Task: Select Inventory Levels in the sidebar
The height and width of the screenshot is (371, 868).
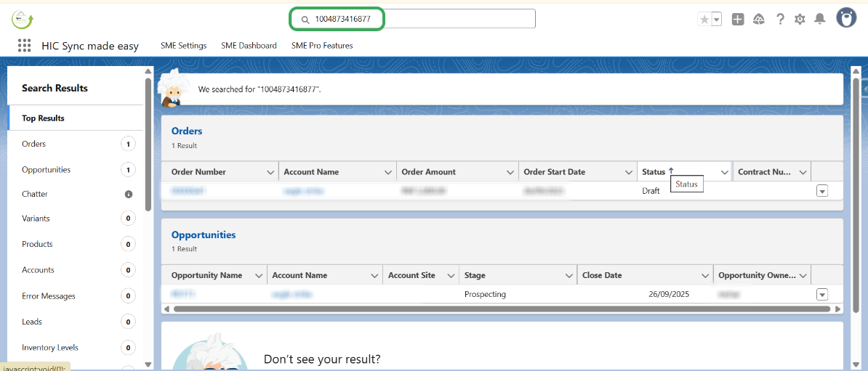Action: point(76,347)
